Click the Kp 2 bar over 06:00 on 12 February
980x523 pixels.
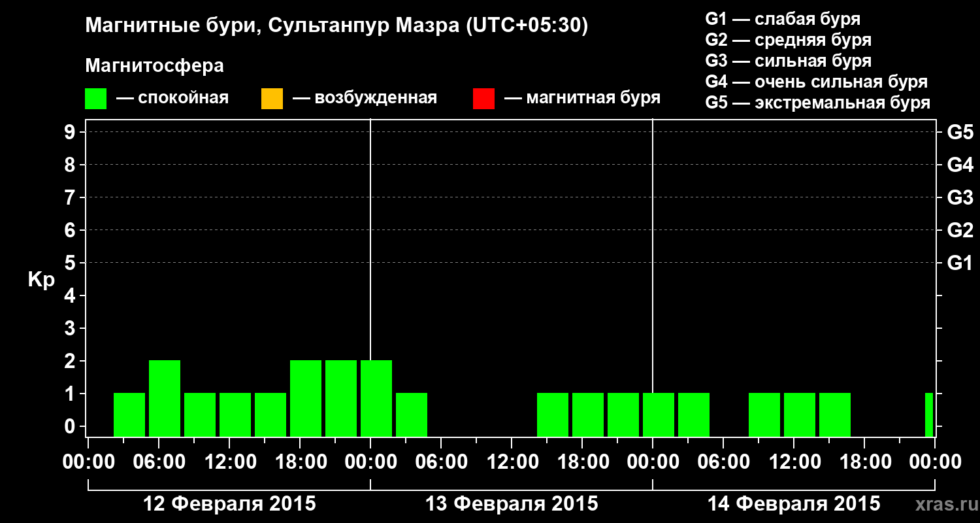[x=165, y=398]
